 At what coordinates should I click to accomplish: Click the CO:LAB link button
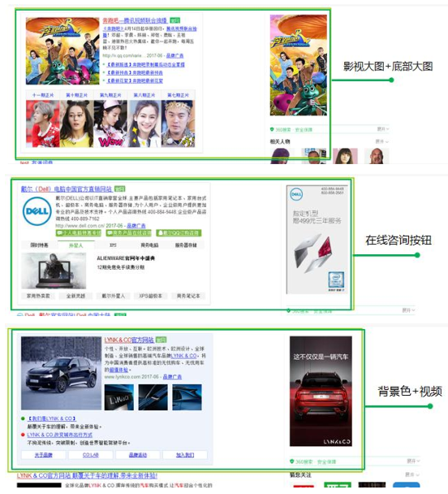[x=91, y=455]
